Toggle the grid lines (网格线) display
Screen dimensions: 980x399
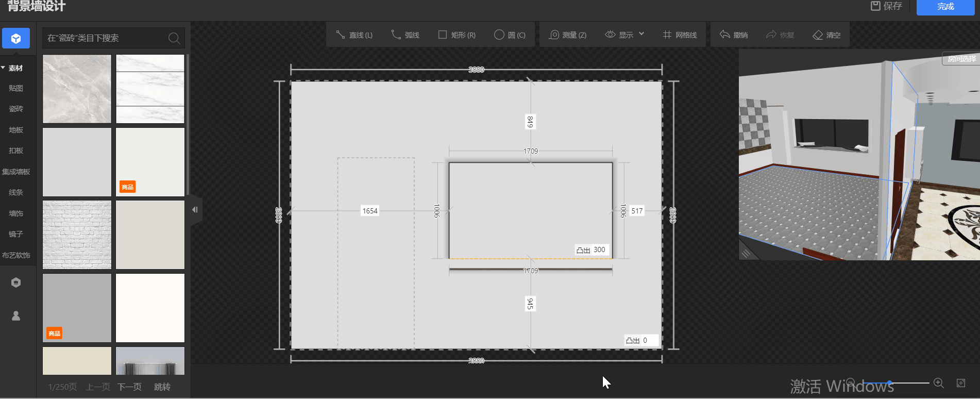679,35
